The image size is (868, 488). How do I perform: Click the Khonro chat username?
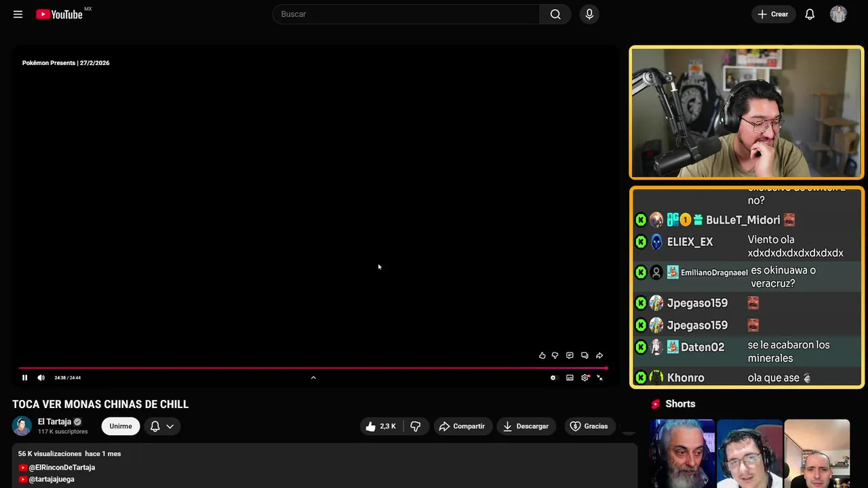686,378
